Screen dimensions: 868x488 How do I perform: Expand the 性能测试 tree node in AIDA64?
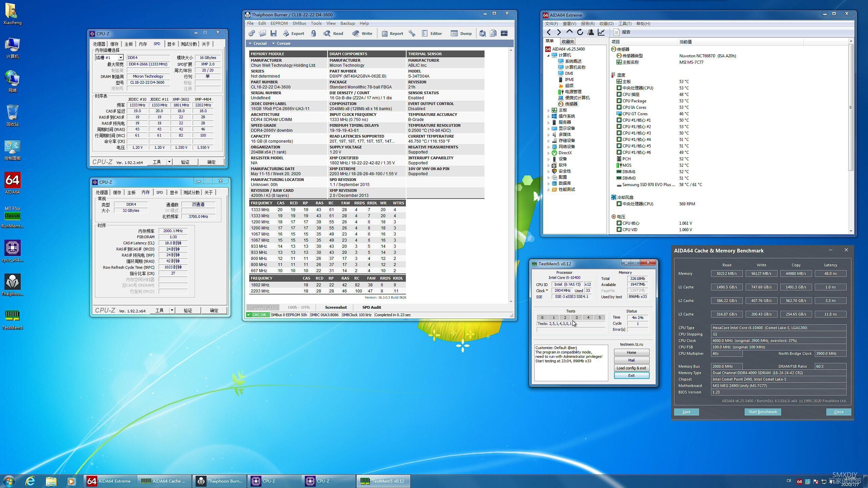[549, 189]
